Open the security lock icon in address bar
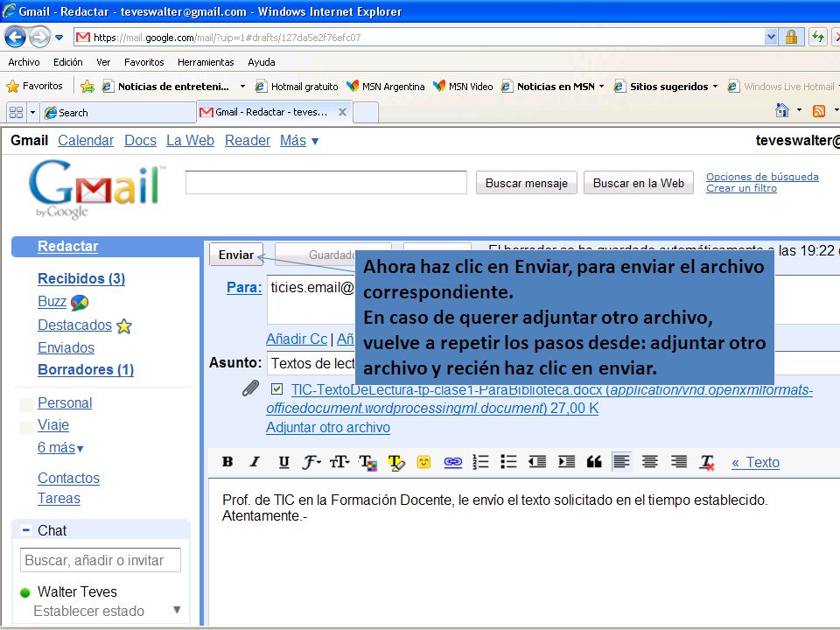Image resolution: width=840 pixels, height=630 pixels. [791, 37]
